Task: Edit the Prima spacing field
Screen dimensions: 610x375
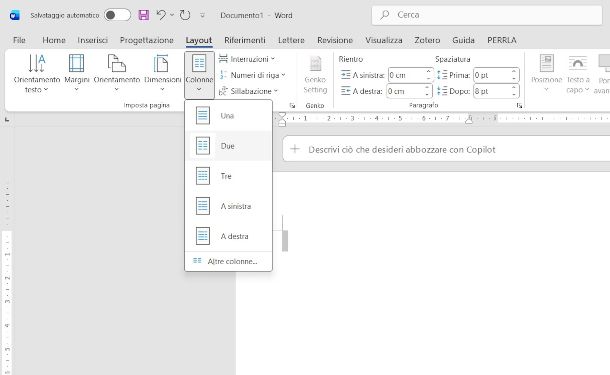Action: click(492, 75)
